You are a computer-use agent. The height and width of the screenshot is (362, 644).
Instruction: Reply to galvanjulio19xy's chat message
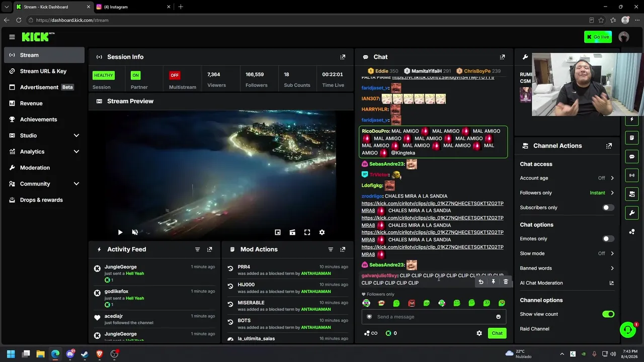pyautogui.click(x=481, y=282)
